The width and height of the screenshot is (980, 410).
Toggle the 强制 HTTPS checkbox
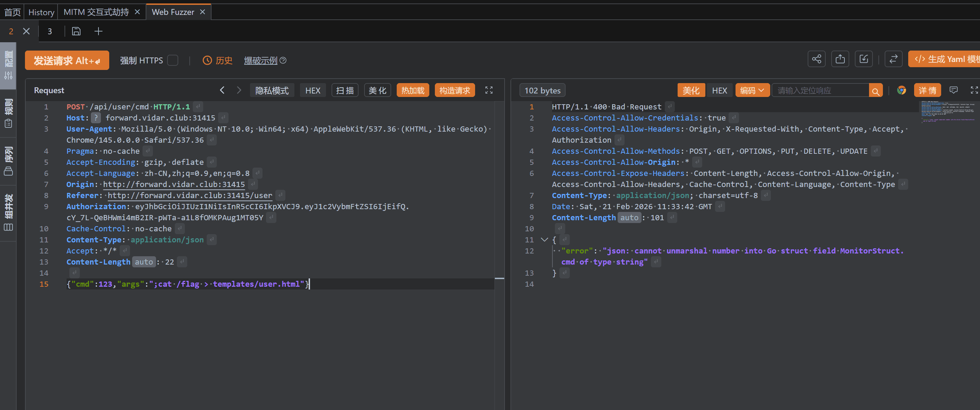pyautogui.click(x=173, y=60)
